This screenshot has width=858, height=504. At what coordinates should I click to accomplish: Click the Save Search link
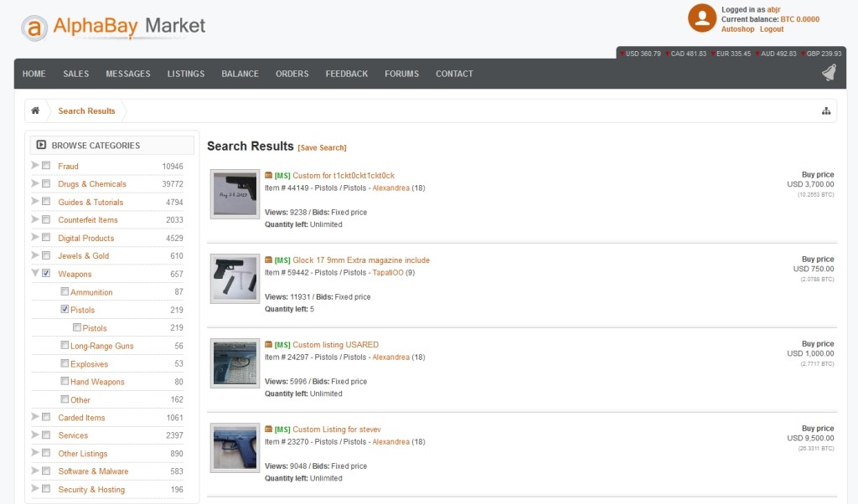[322, 148]
